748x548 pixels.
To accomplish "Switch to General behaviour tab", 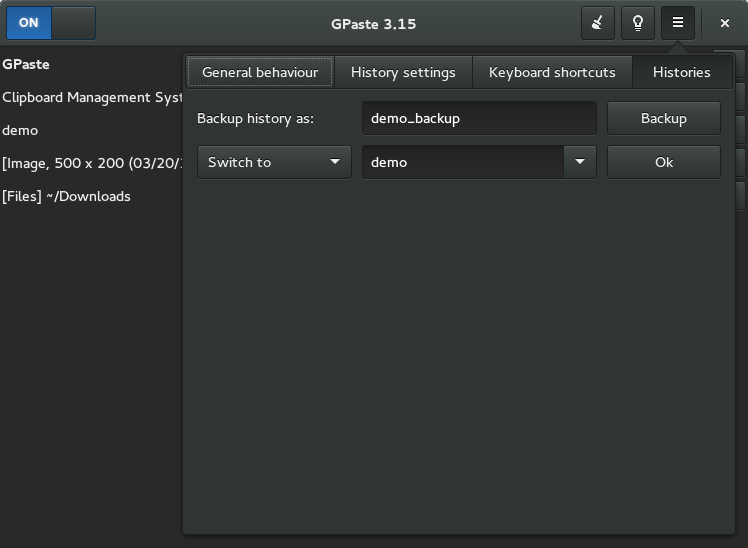I will (x=260, y=72).
